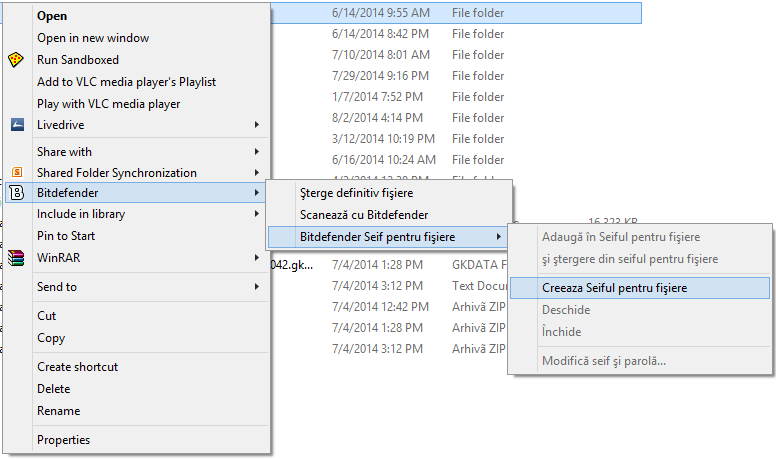Select the Arhivă ZIP row dated 7/4/2014 1:28 PM
This screenshot has height=459, width=776.
[x=389, y=328]
